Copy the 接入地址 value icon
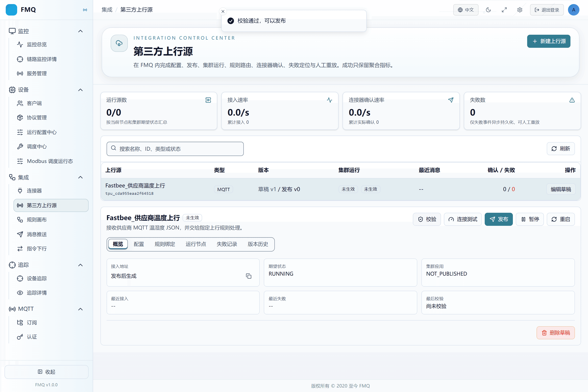Image resolution: width=588 pixels, height=392 pixels. tap(248, 276)
